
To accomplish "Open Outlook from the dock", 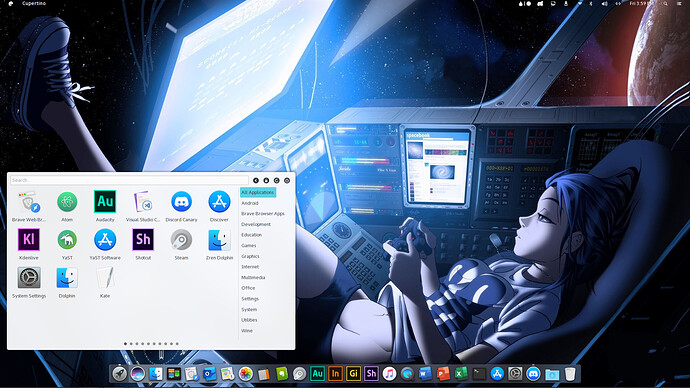I will coord(209,374).
